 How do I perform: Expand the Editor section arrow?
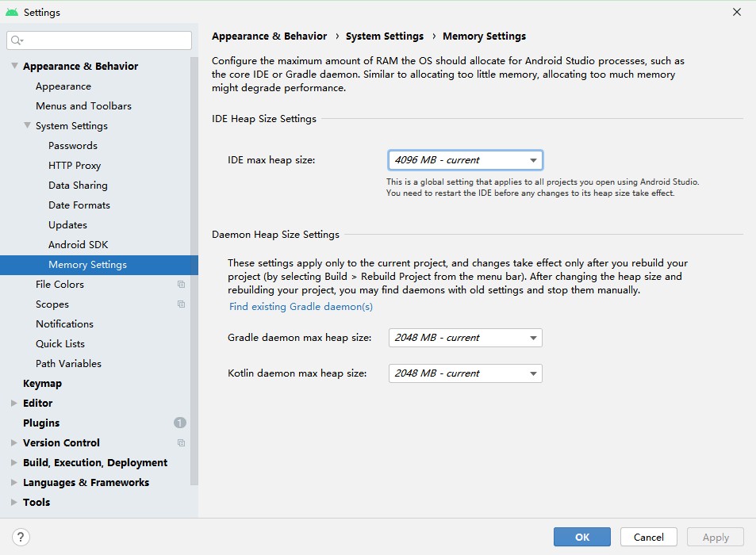coord(14,404)
